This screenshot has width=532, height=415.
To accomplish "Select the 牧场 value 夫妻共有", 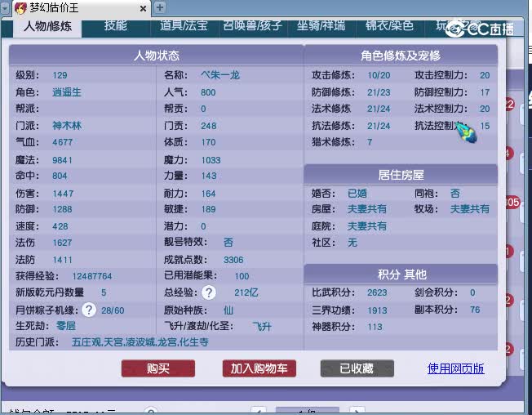I will click(469, 209).
